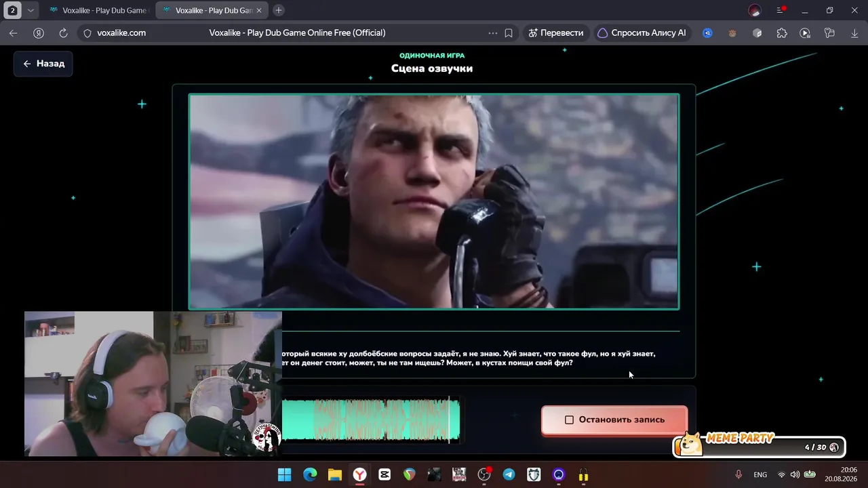Switch to Yandex Browser in taskbar

[359, 474]
